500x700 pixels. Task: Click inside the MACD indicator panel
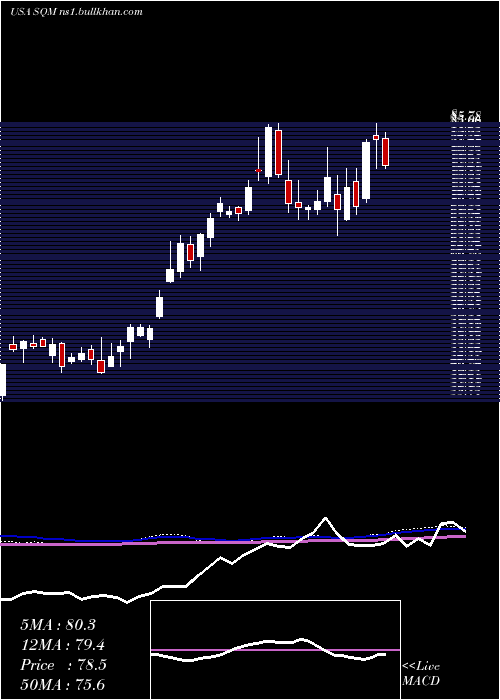(x=275, y=650)
